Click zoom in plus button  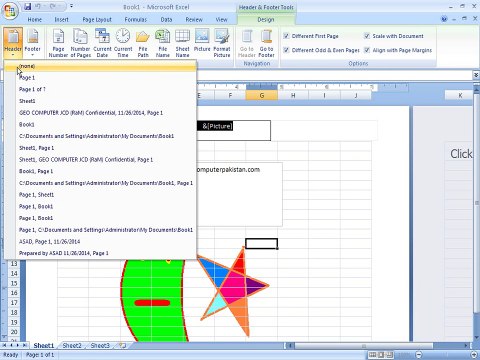point(474,355)
